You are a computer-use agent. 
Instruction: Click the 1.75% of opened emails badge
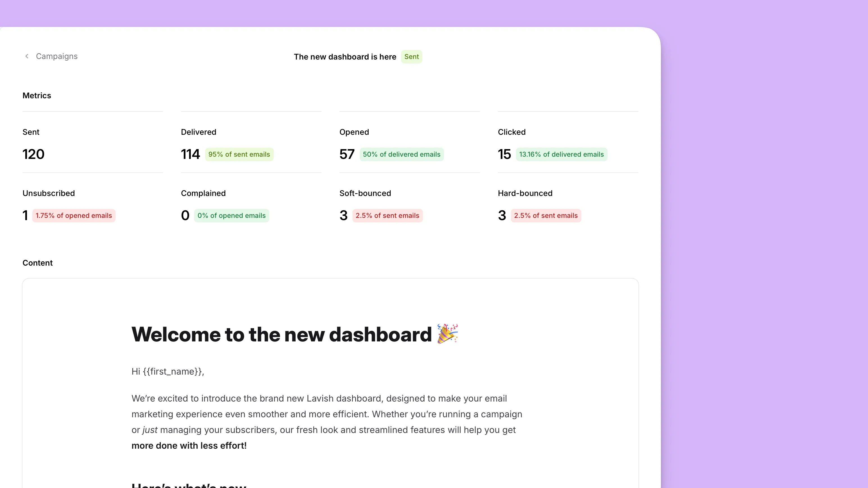[73, 215]
